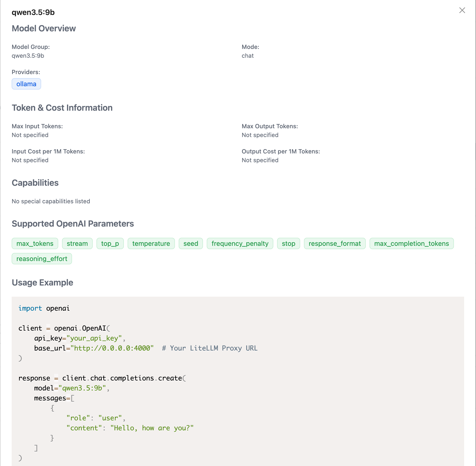The image size is (476, 466).
Task: Click the max_completion_tokens parameter tag
Action: (x=411, y=243)
